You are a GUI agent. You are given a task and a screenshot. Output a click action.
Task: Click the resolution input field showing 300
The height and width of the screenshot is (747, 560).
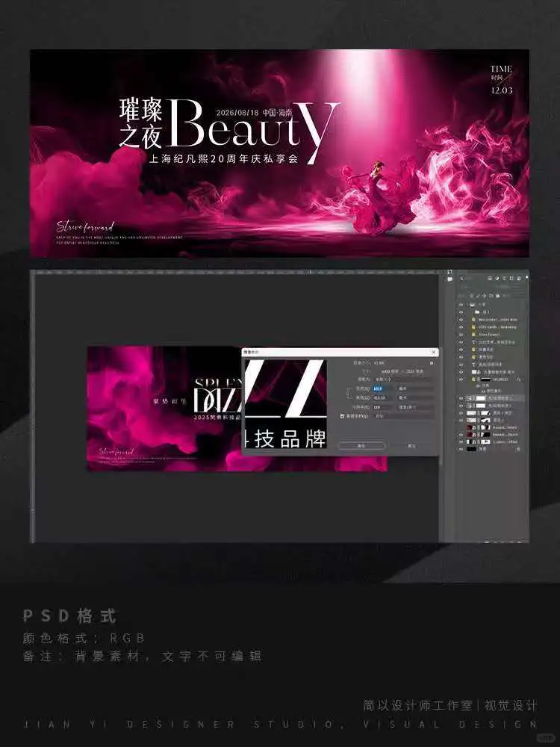tap(385, 407)
